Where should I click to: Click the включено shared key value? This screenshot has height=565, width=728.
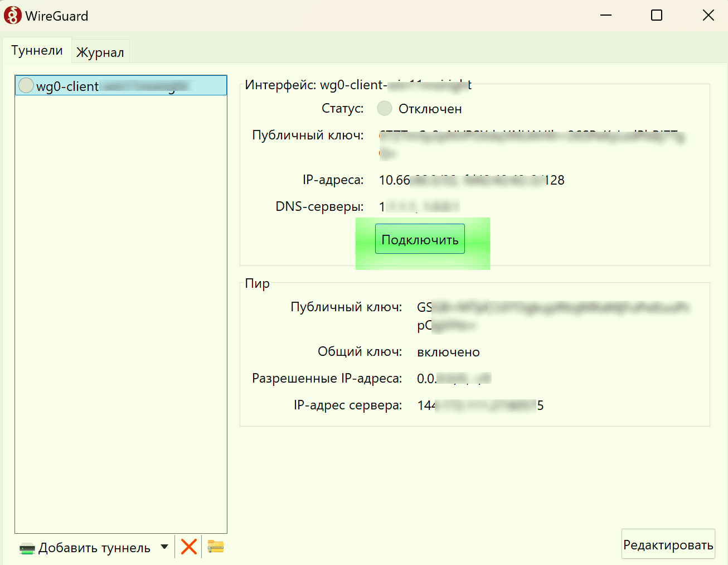[448, 352]
